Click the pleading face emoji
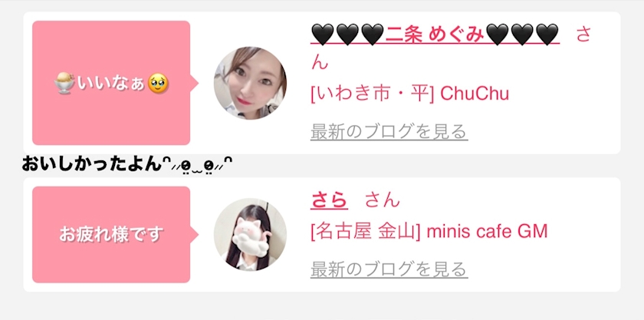 coord(158,84)
